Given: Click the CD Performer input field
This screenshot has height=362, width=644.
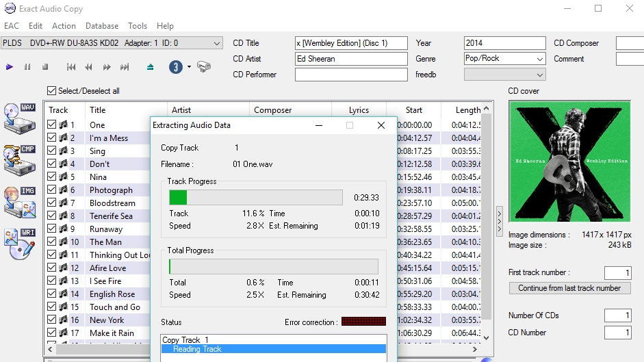Looking at the screenshot, I should coord(351,75).
